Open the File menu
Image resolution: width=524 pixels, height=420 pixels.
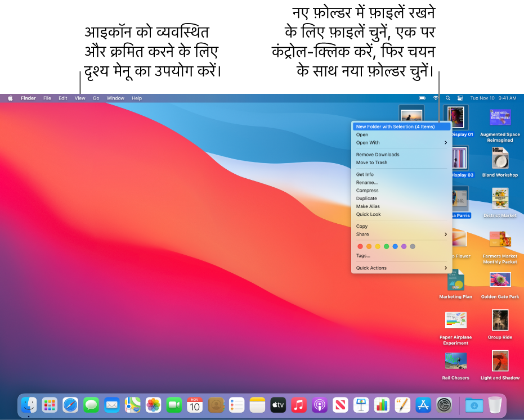click(47, 98)
